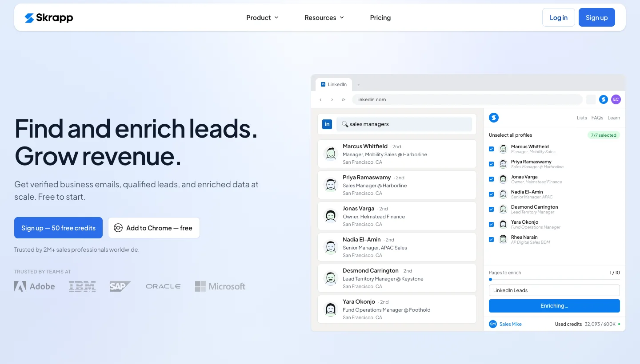
Task: Click the IBM logo
Action: pyautogui.click(x=82, y=286)
